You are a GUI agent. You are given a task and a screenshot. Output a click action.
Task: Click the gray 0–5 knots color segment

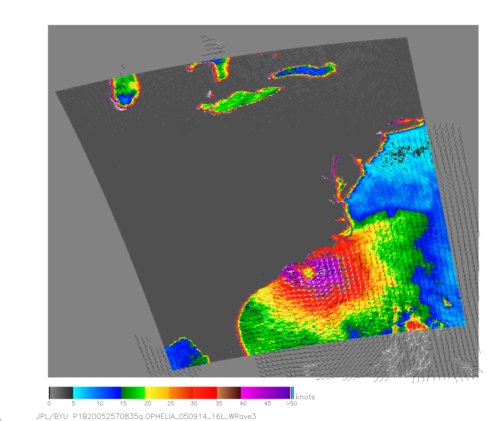61,393
